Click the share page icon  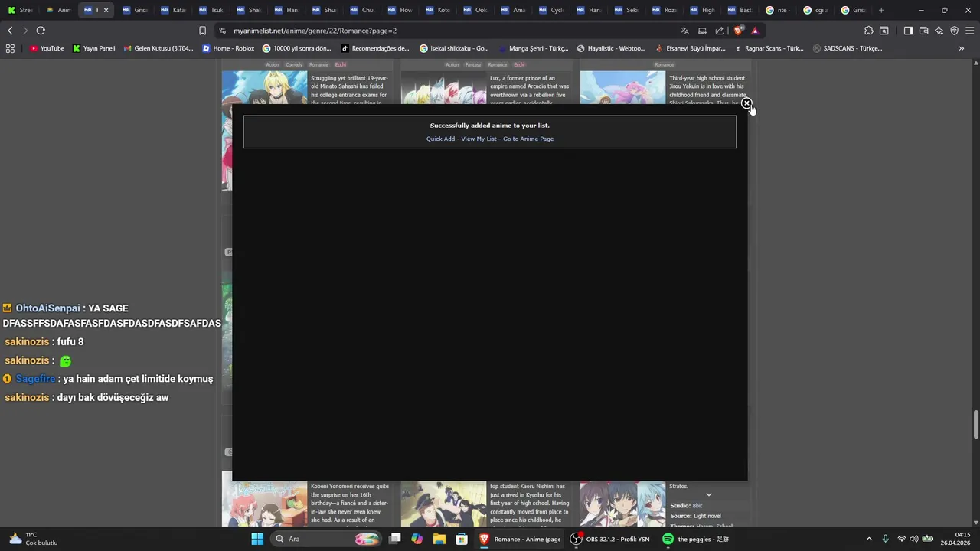(720, 31)
